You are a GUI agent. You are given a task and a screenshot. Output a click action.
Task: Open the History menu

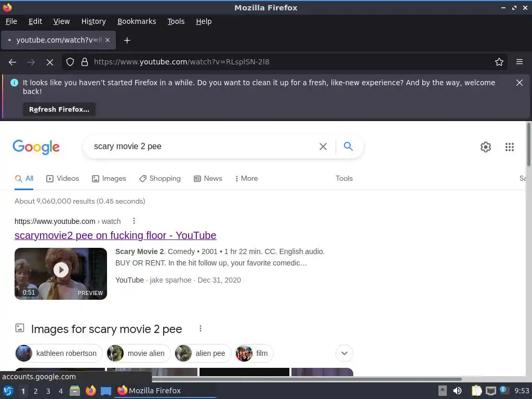tap(94, 21)
